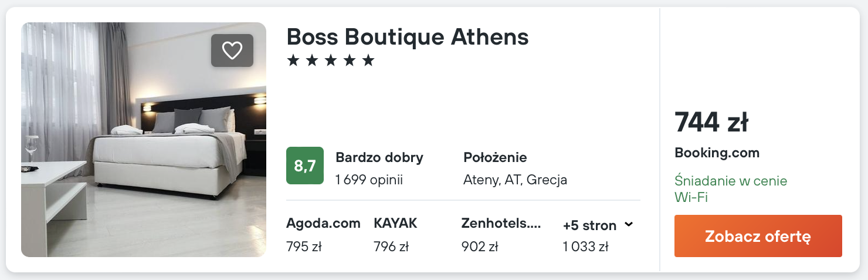868x280 pixels.
Task: Open the 1 699 opinii reviews
Action: [369, 180]
